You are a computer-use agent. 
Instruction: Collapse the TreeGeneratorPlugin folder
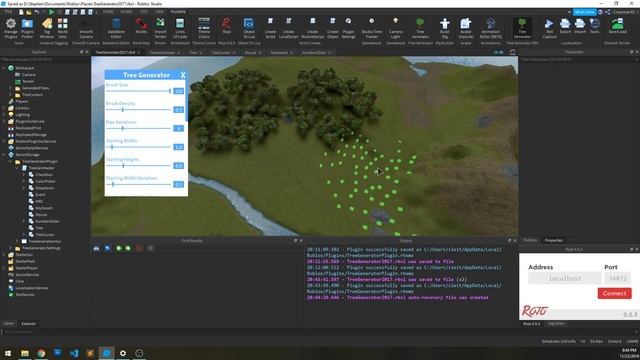pyautogui.click(x=11, y=161)
